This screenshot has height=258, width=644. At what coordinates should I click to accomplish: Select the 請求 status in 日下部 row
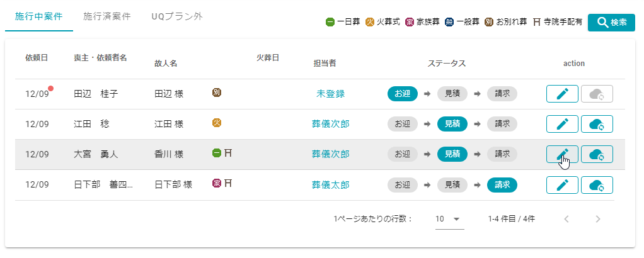tap(502, 184)
